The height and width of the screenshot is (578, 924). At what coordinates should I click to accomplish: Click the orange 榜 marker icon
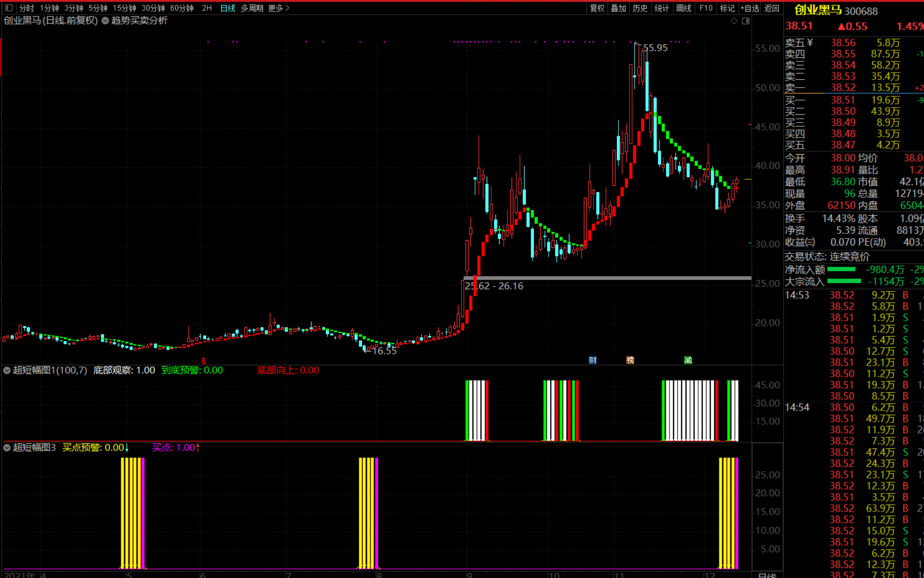[630, 360]
